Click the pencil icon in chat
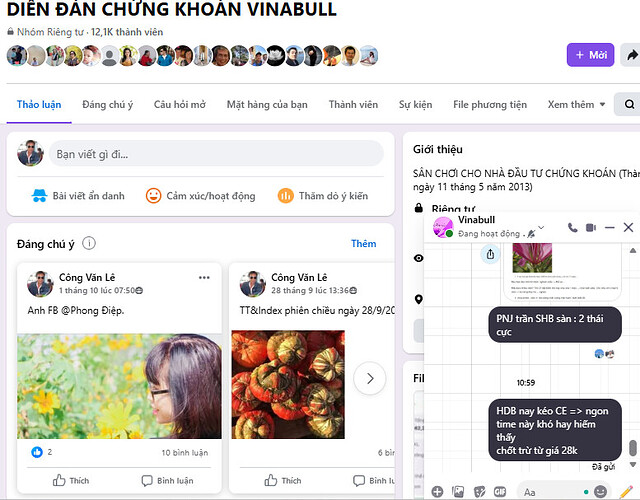 click(626, 491)
